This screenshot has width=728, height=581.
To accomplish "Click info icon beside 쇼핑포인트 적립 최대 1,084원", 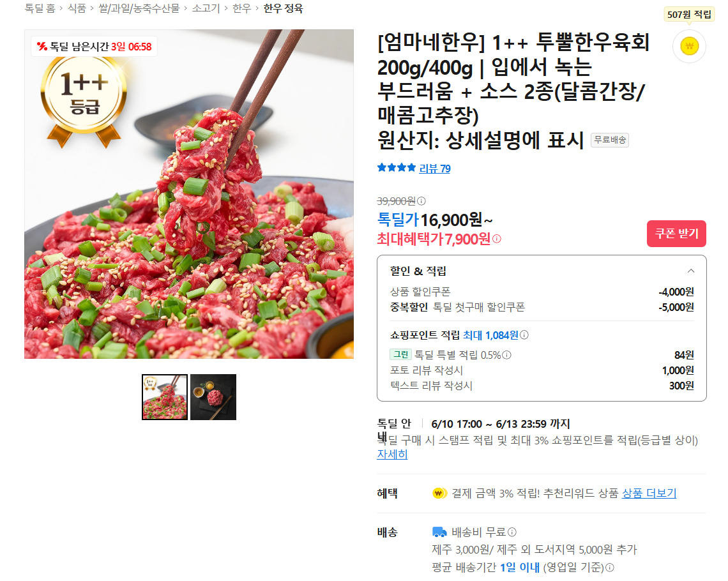I will [524, 335].
